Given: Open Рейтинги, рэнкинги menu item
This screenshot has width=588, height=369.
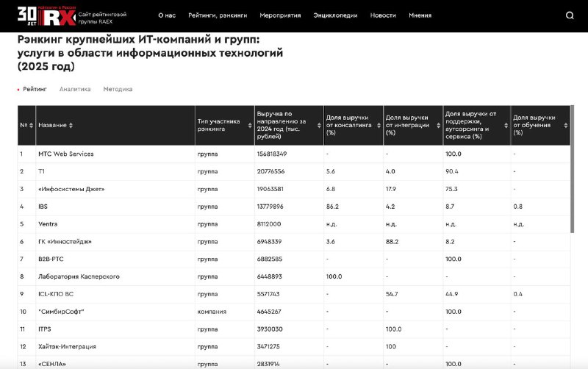Looking at the screenshot, I should (x=218, y=15).
